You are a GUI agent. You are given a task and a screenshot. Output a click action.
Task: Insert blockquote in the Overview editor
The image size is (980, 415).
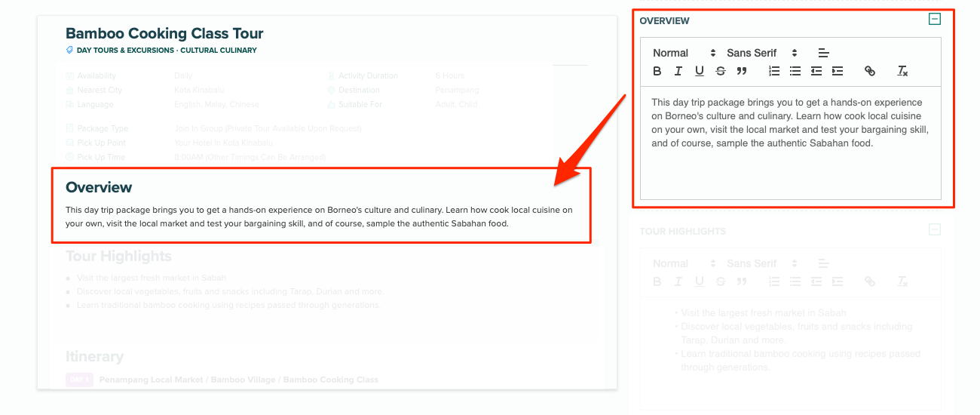pos(742,71)
